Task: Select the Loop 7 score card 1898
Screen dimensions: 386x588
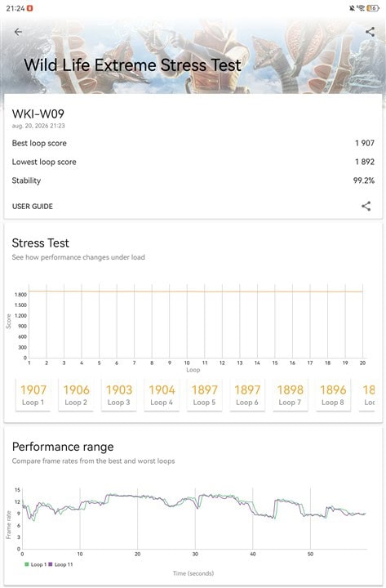Action: click(290, 395)
